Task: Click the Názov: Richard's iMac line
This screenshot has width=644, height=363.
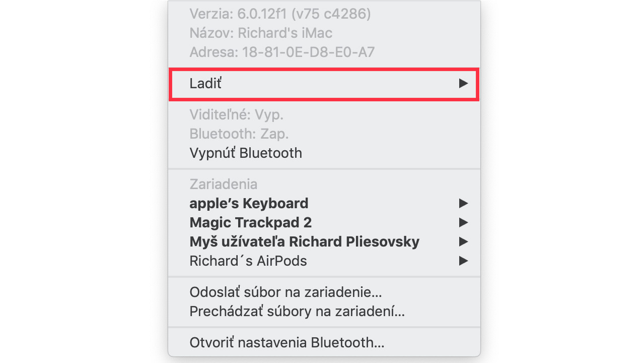Action: (x=261, y=33)
